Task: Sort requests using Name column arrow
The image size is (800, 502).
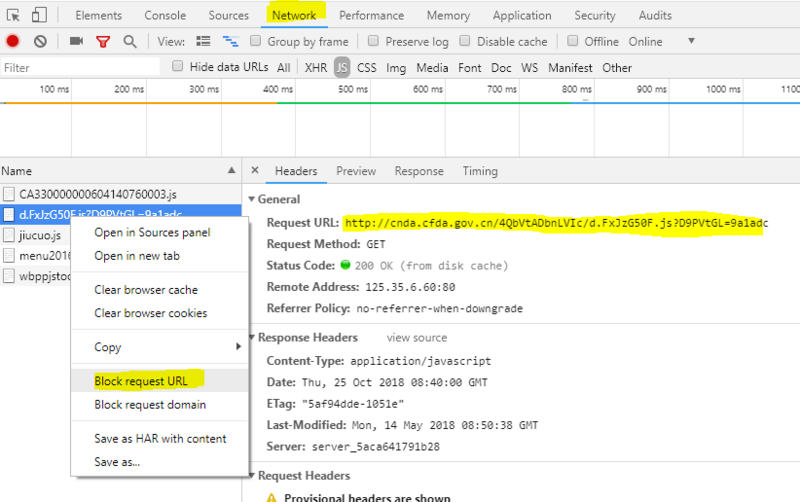Action: click(x=232, y=170)
